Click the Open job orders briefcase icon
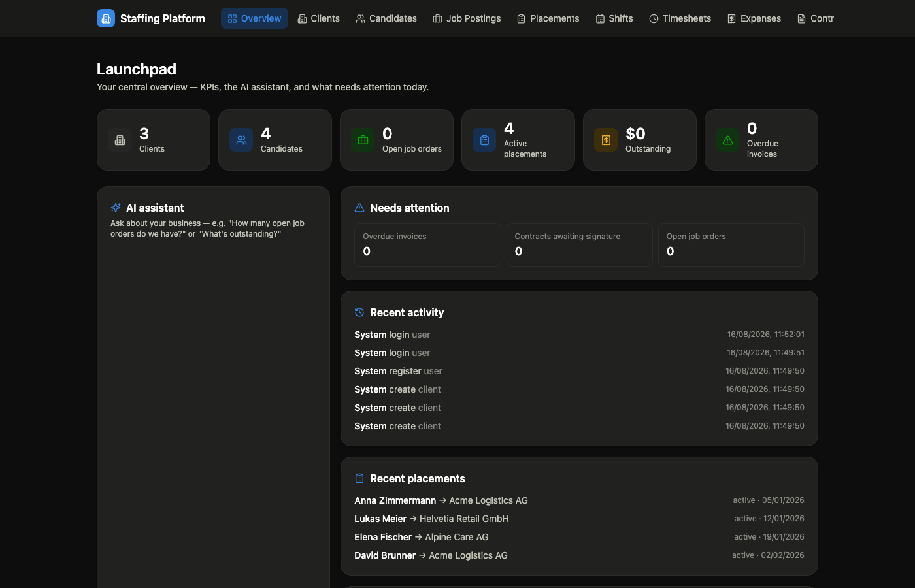This screenshot has height=588, width=915. click(x=363, y=140)
